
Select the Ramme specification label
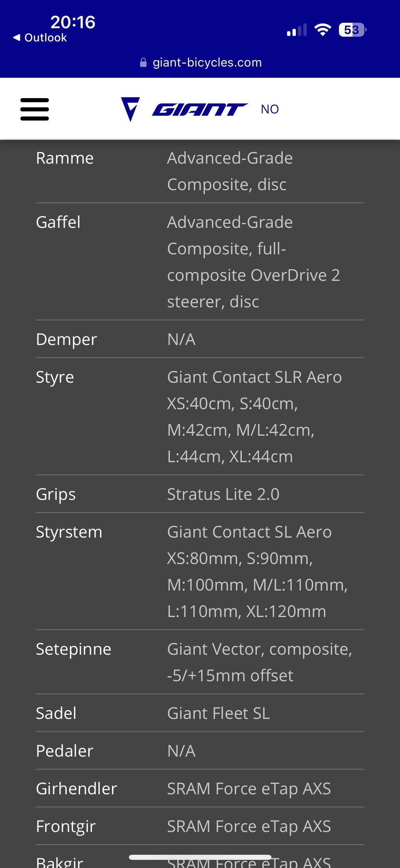point(65,158)
